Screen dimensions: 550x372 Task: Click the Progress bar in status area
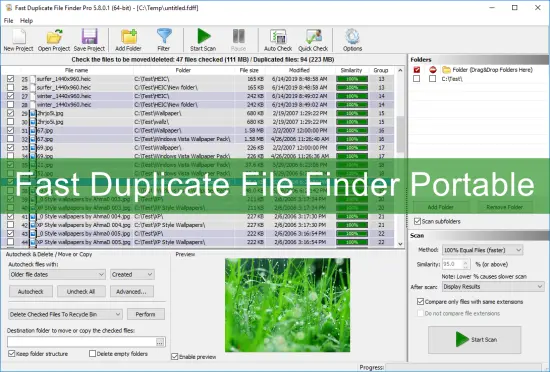click(x=464, y=367)
